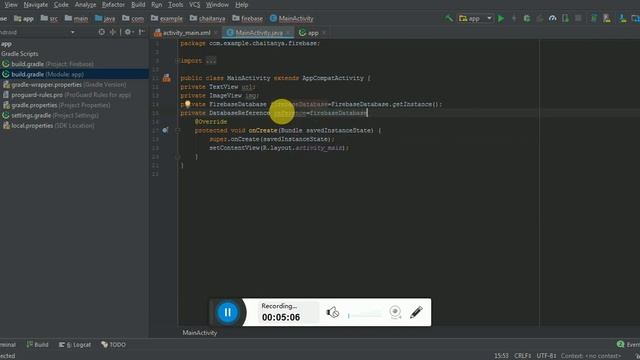This screenshot has height=360, width=640.
Task: Click the yellow lightbulb quick-fix icon
Action: point(187,104)
